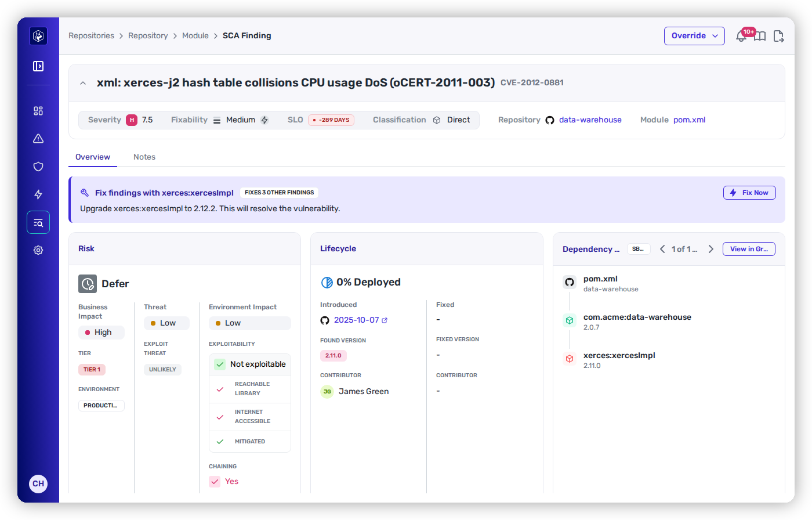Click the Lifecycle panel title
The image size is (812, 520).
click(338, 249)
